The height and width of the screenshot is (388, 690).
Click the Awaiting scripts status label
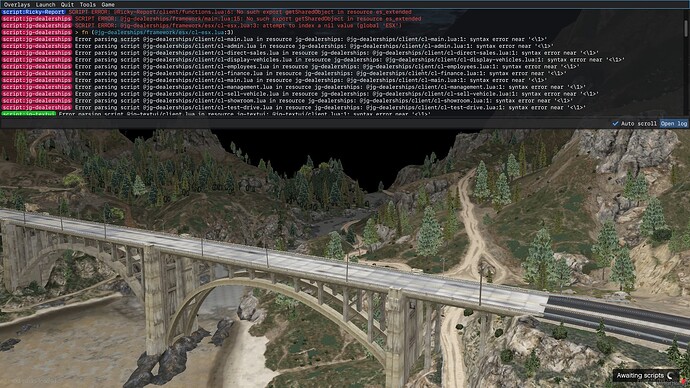point(640,375)
